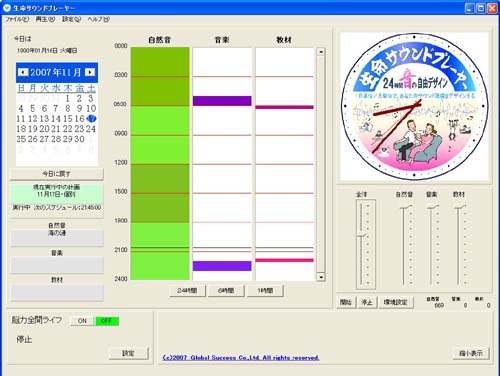Viewport: 500px width, 376px height.
Task: Click the 教材 column header
Action: click(284, 40)
